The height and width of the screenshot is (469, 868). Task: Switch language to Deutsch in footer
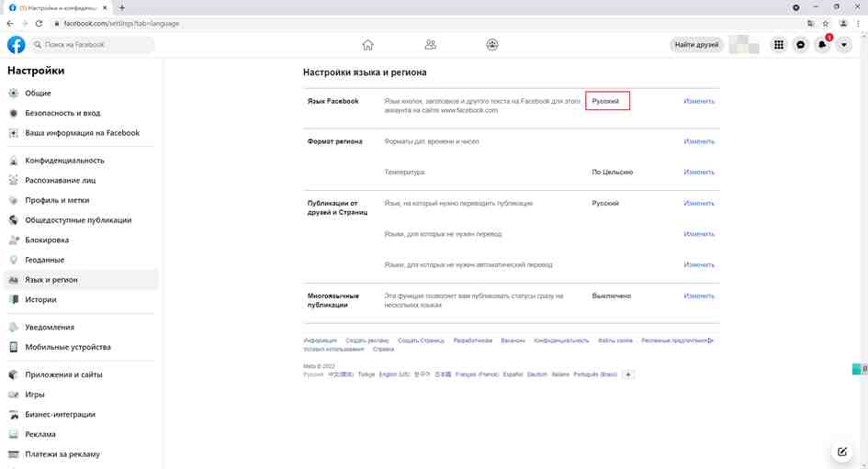pyautogui.click(x=537, y=375)
